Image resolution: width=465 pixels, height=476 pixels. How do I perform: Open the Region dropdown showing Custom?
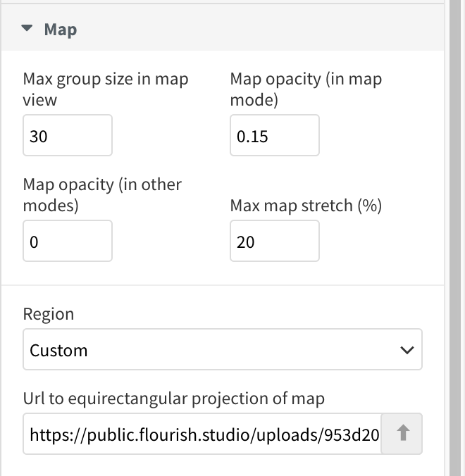(223, 349)
